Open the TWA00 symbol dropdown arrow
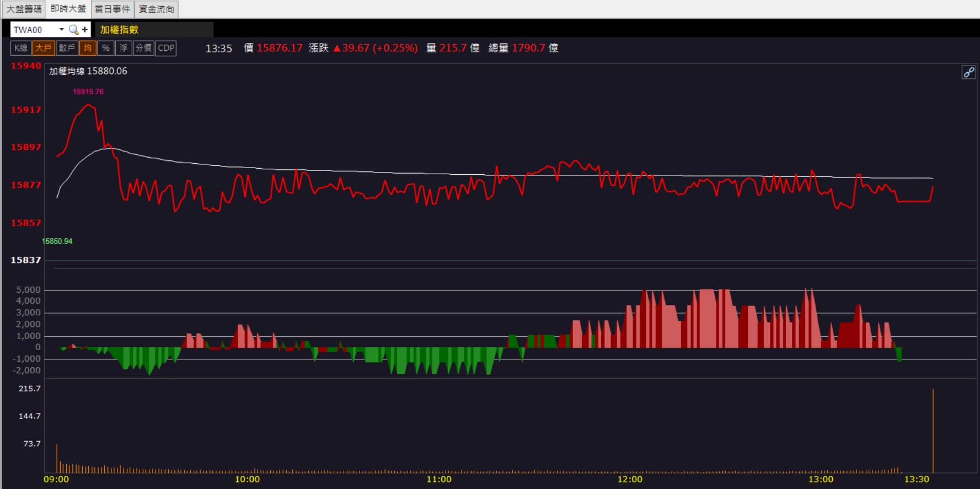 click(62, 30)
